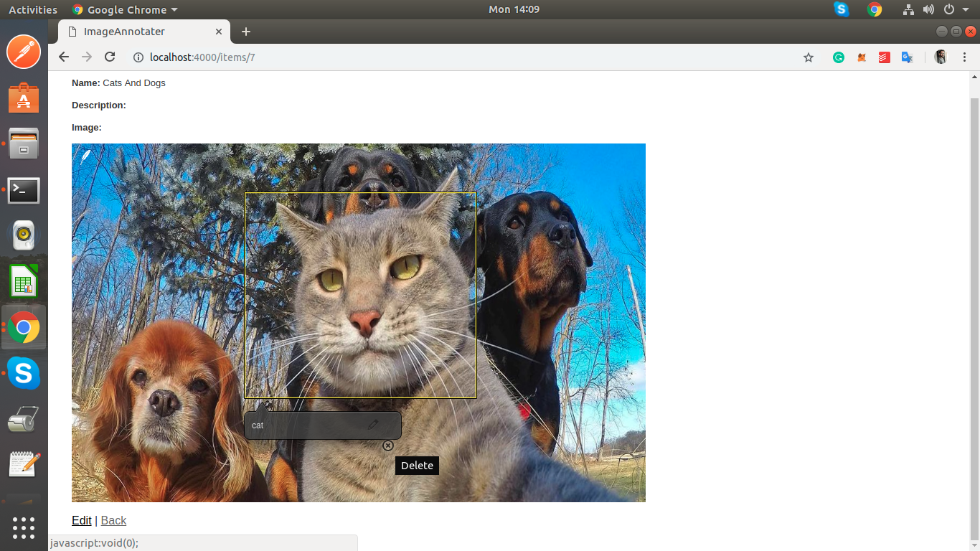Open LibreOffice Calc from the dock
This screenshot has height=551, width=980.
tap(24, 281)
